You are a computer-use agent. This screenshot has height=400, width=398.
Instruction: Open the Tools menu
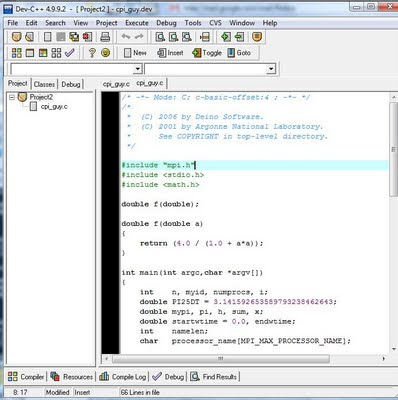(193, 23)
